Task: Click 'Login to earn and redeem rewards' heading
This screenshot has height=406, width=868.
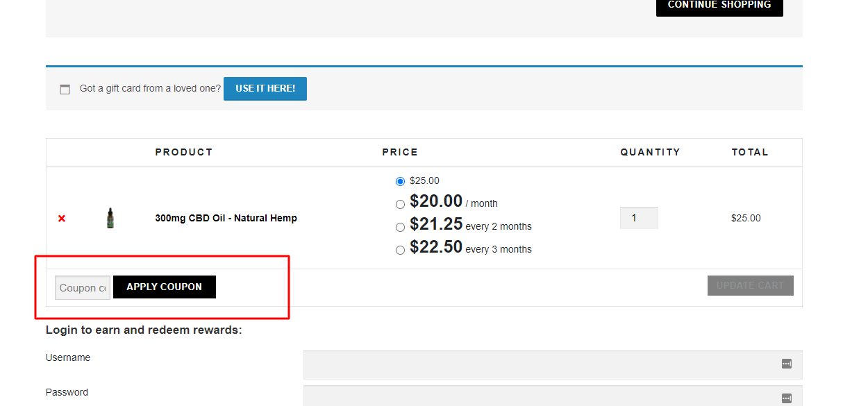Action: click(x=144, y=330)
